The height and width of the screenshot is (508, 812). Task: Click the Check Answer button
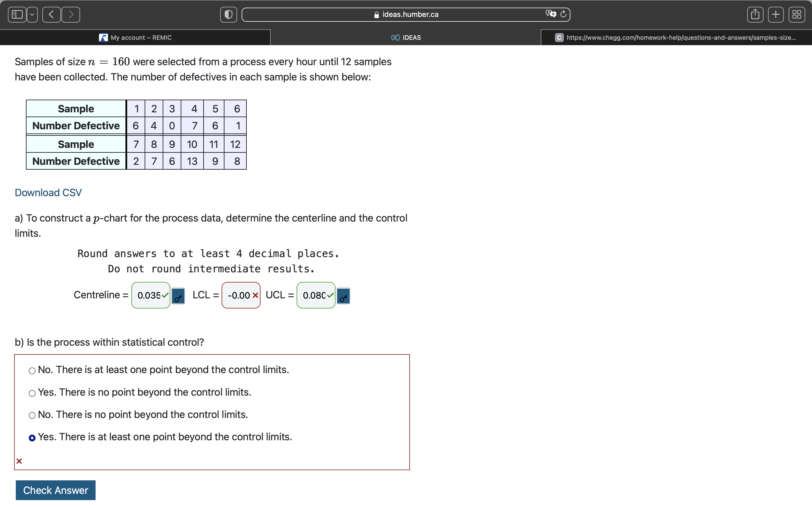click(x=56, y=490)
